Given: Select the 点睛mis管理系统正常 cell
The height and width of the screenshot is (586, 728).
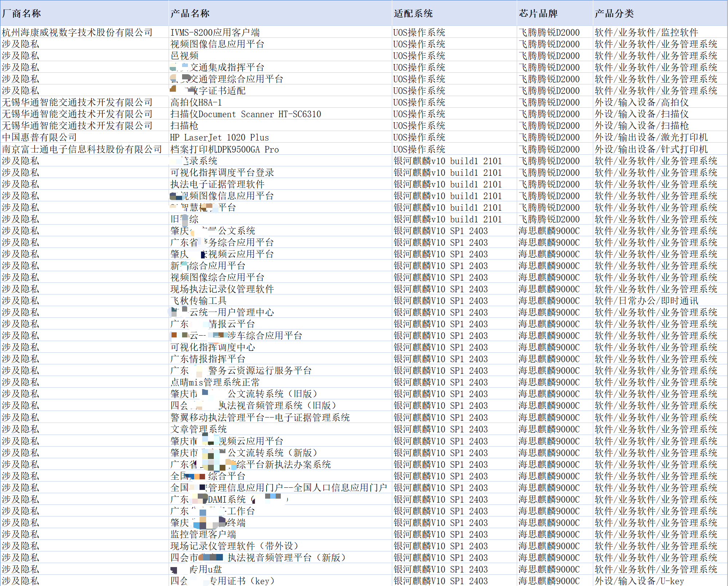Looking at the screenshot, I should tap(215, 382).
